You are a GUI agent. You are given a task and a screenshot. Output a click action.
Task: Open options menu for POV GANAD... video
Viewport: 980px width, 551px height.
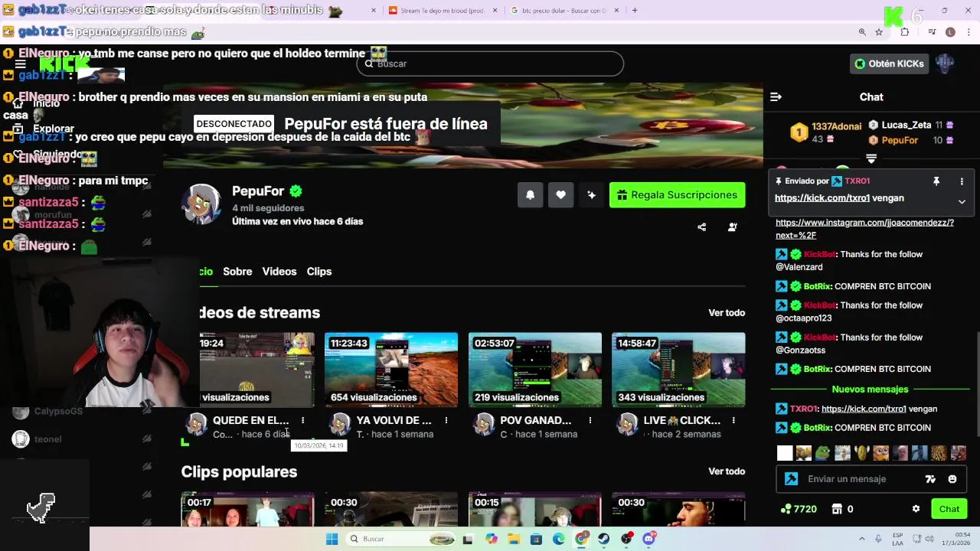coord(590,420)
